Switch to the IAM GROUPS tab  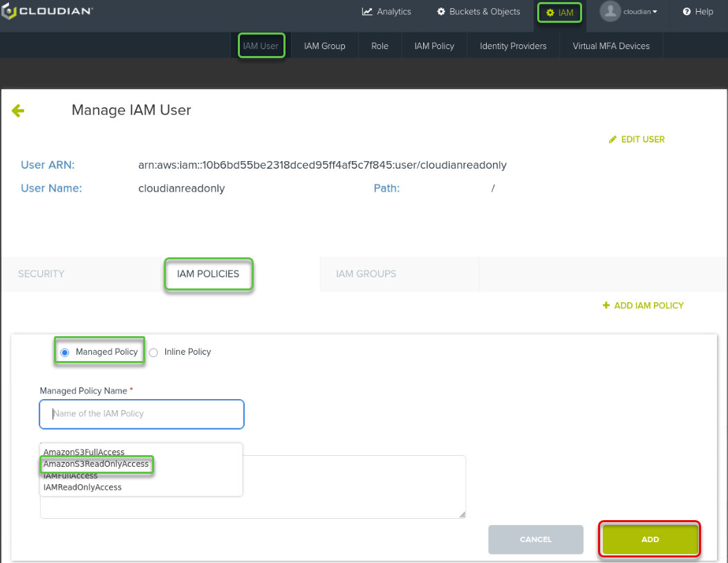pos(366,274)
